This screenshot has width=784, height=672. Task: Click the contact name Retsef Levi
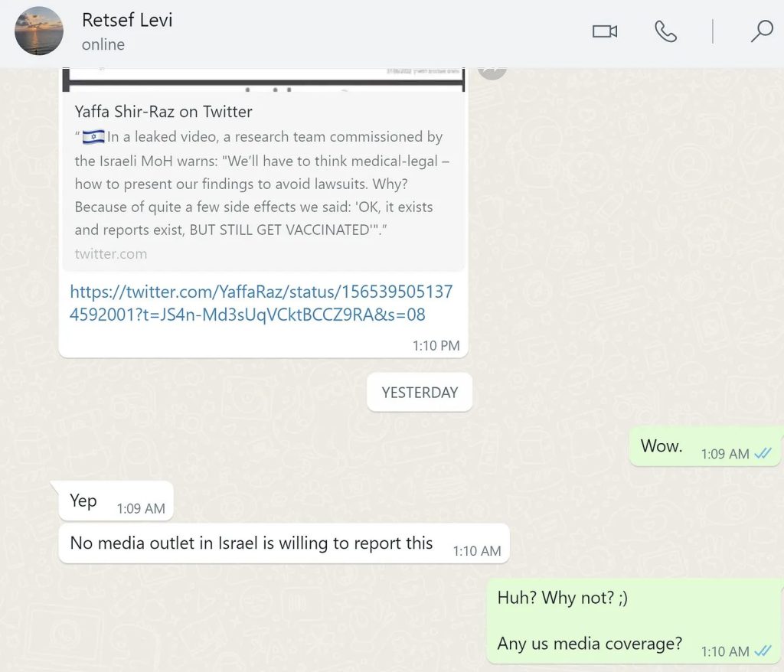click(127, 20)
